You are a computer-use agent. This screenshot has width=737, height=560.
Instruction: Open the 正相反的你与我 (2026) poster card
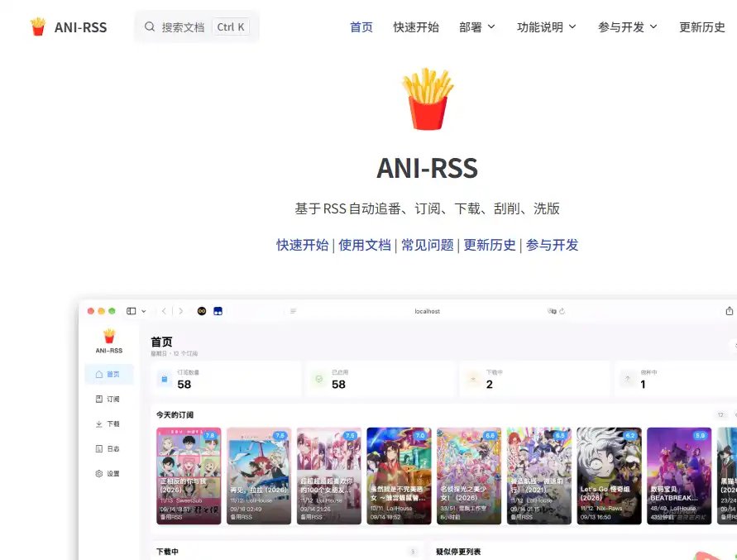[189, 476]
